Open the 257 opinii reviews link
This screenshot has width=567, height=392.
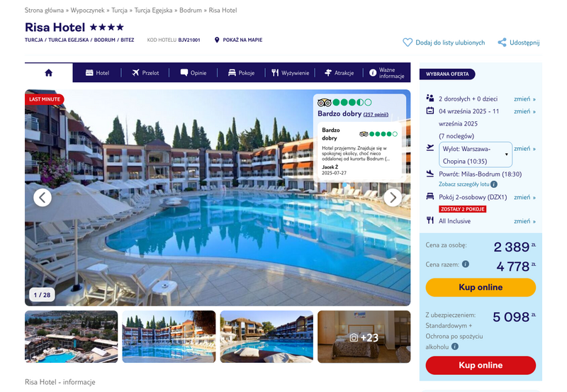[376, 115]
